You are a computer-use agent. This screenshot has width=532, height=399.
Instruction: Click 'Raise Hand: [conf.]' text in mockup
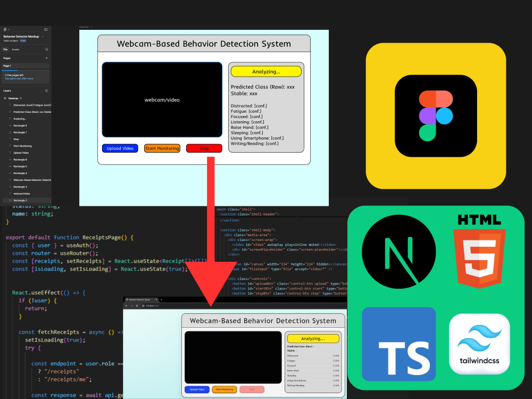[250, 127]
